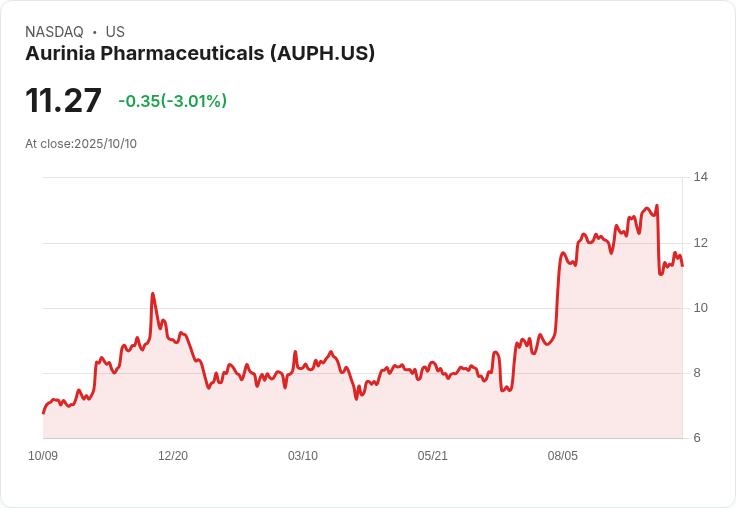Image resolution: width=736 pixels, height=508 pixels.
Task: Click the 14 price axis label
Action: pos(700,178)
